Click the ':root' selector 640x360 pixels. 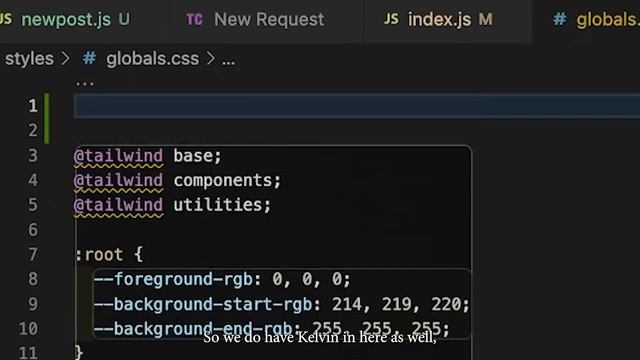(99, 255)
